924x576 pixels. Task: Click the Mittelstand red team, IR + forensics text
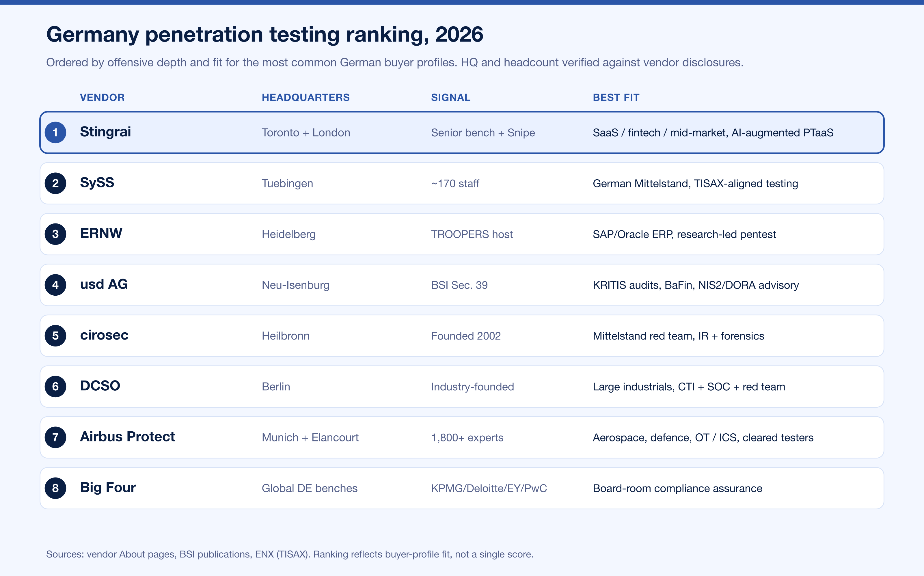(x=678, y=336)
